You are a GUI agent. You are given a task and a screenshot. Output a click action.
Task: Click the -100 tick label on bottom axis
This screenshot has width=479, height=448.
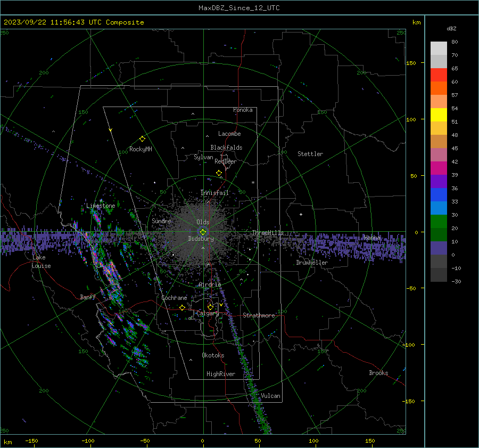coord(88,441)
